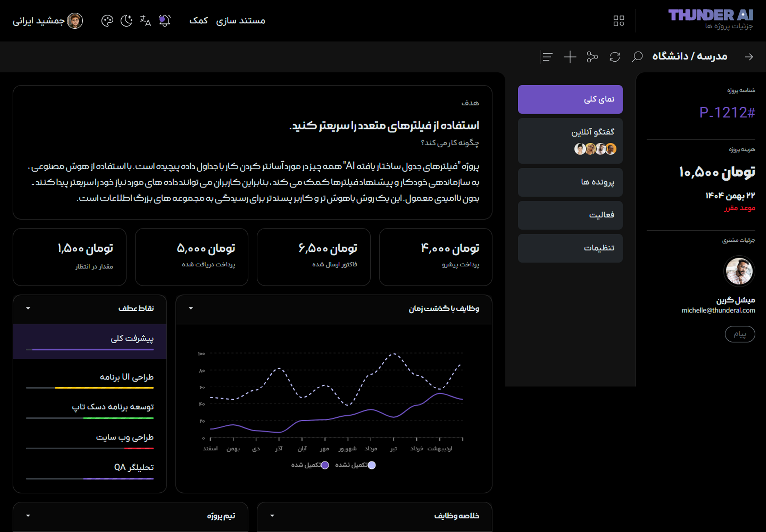Open the lines menu icon in toolbar
Screen dimensions: 766x532
(548, 57)
